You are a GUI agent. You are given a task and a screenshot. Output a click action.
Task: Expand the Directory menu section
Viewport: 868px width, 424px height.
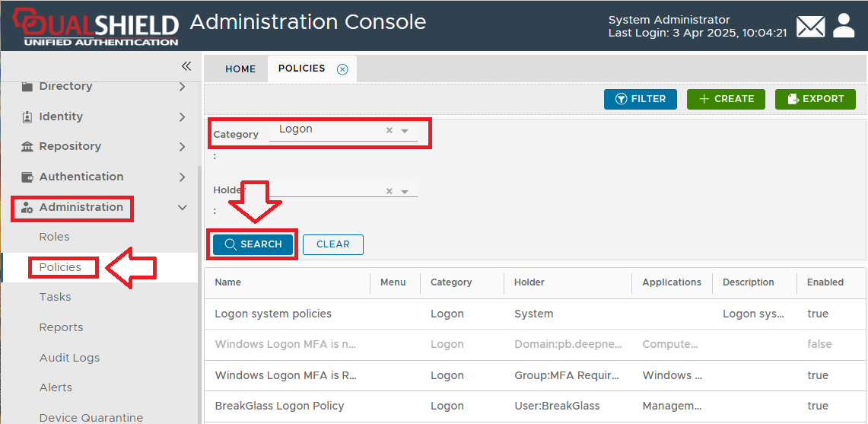tap(182, 87)
